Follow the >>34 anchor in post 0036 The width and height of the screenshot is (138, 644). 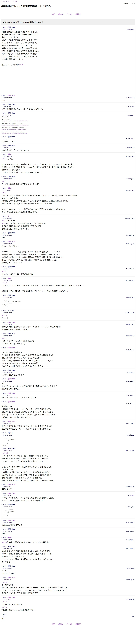click(x=4, y=607)
